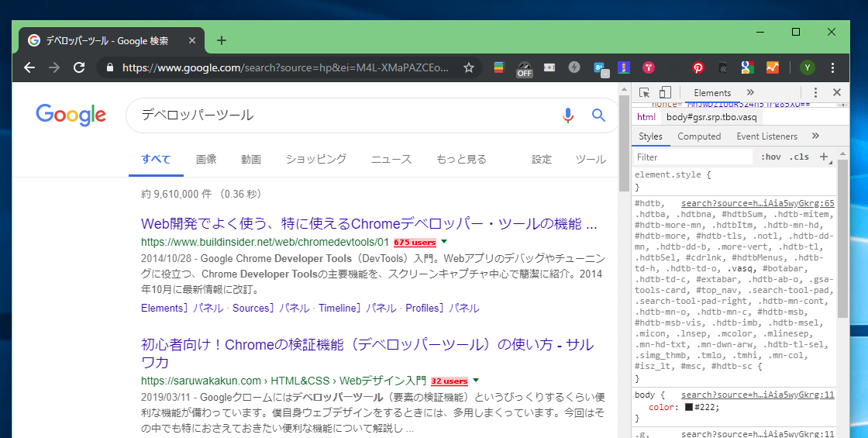This screenshot has width=868, height=438.
Task: View site info via the padlock icon
Action: pyautogui.click(x=109, y=67)
